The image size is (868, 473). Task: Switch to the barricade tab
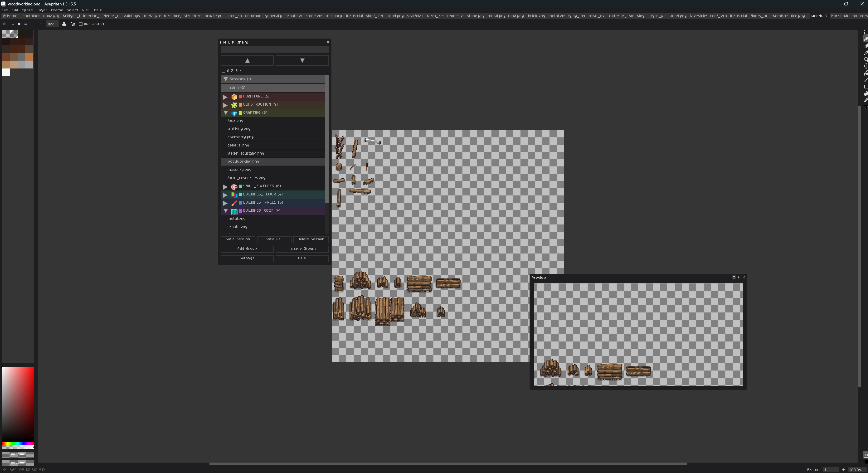coord(839,16)
